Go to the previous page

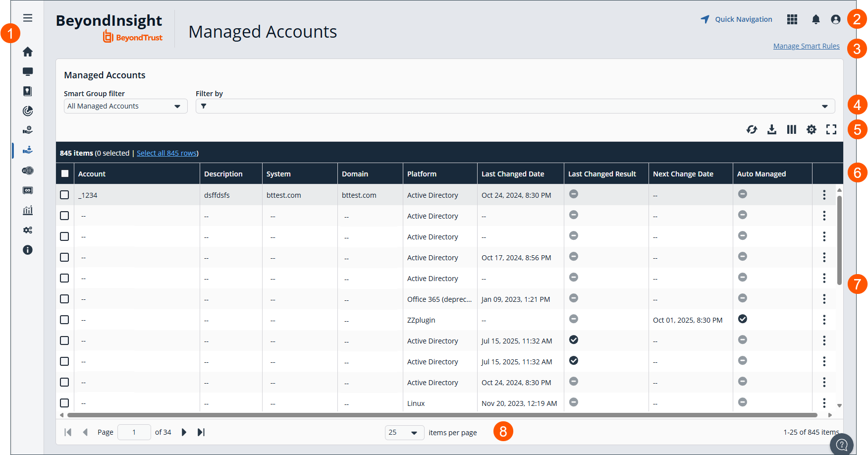[85, 432]
